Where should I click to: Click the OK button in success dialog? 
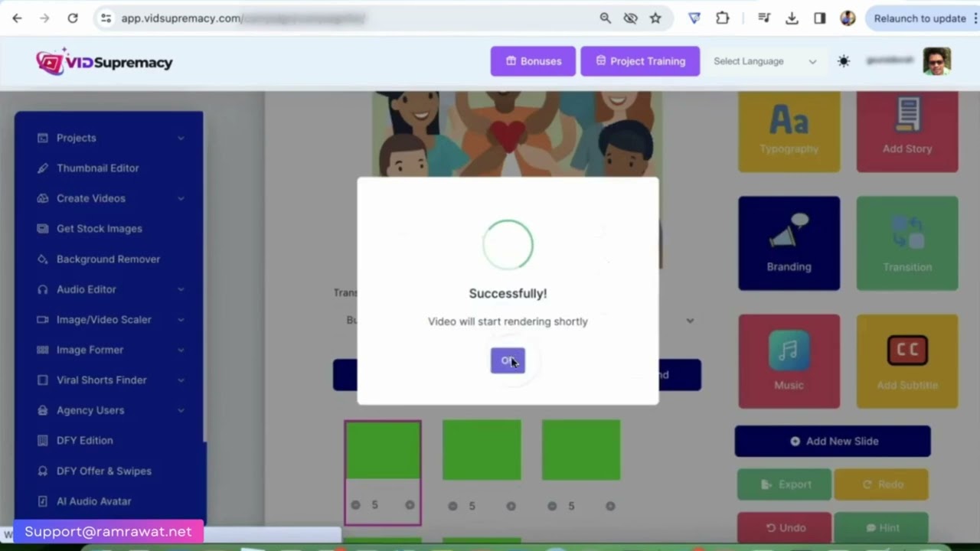point(508,360)
